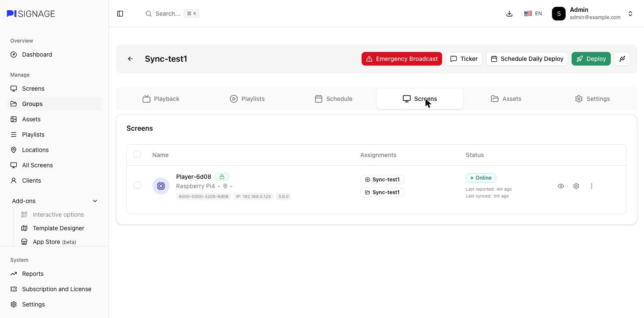Open Dashboard in the sidebar
This screenshot has height=318, width=644.
[55, 54]
